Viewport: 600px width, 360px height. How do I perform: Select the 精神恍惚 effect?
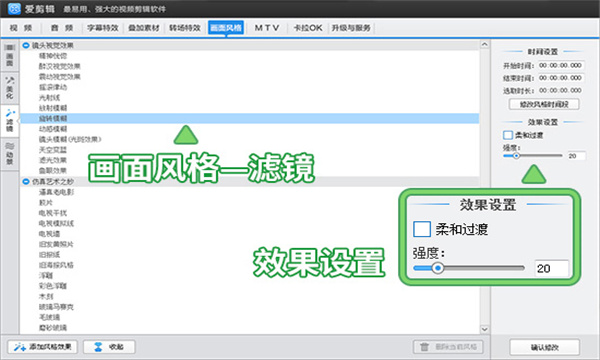[53, 56]
